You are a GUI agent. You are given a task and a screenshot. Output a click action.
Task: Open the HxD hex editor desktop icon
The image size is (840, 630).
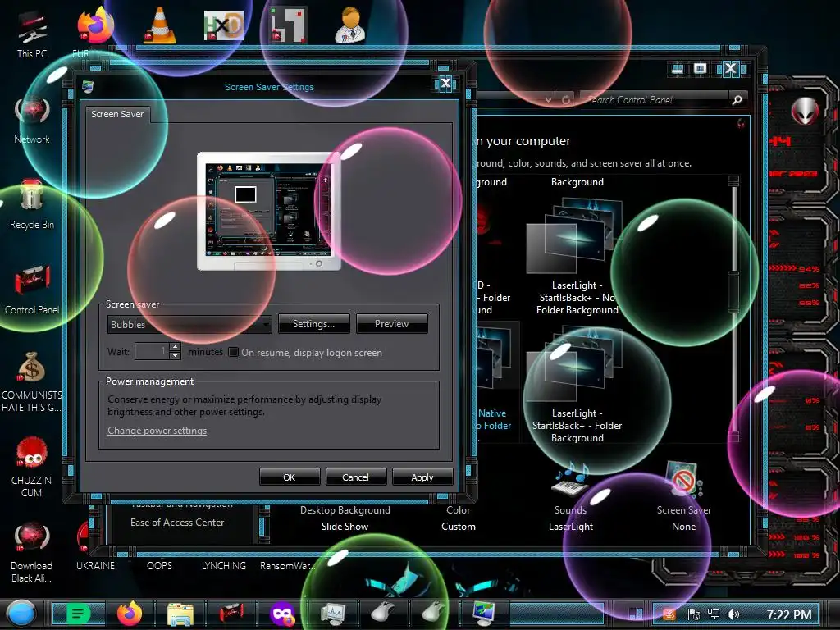pos(224,25)
